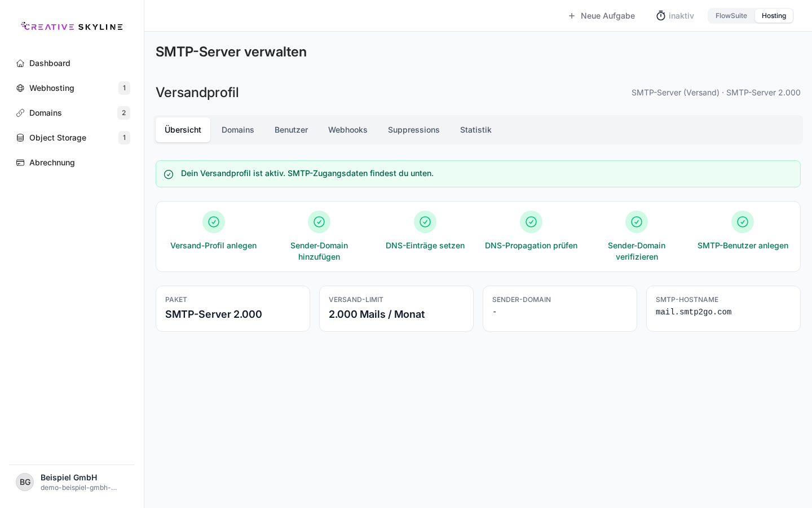Click the Dashboard home icon

tap(20, 63)
